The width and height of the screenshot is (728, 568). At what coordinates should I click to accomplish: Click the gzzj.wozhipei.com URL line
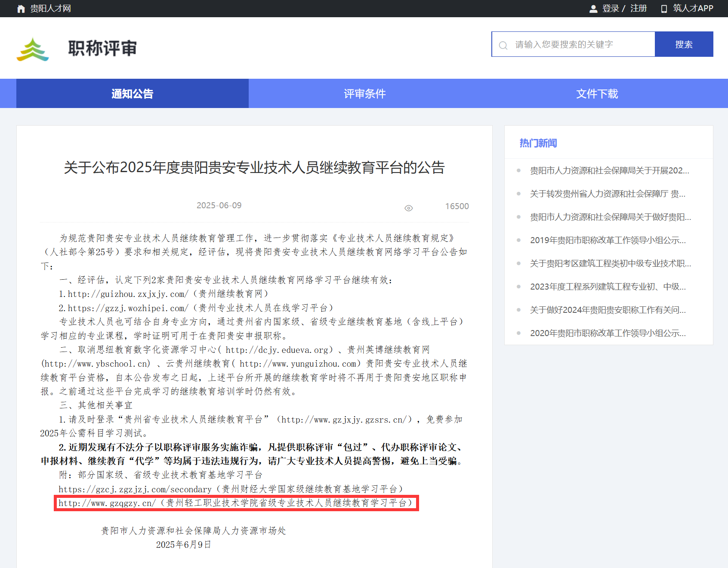[196, 308]
